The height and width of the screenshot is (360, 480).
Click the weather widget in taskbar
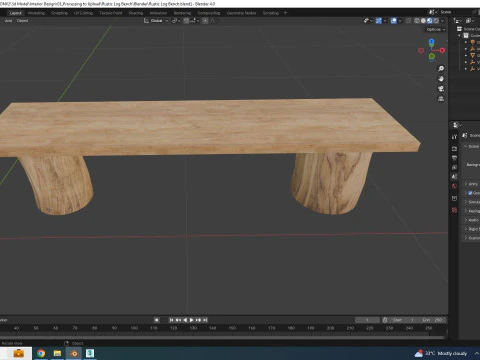(441, 353)
